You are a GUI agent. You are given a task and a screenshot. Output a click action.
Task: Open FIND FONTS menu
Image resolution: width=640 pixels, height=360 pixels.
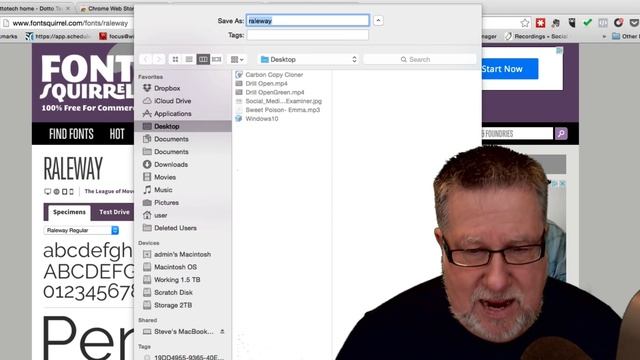[x=71, y=134]
